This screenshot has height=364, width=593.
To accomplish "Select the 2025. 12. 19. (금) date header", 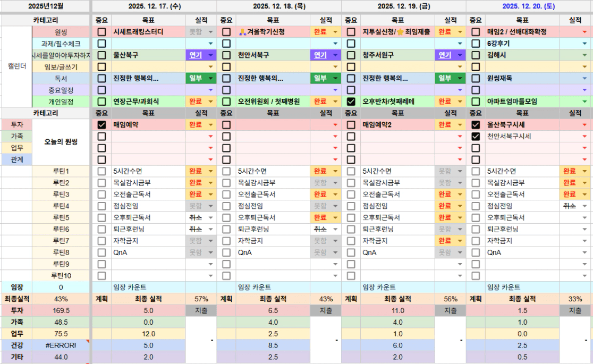I will click(x=403, y=6).
